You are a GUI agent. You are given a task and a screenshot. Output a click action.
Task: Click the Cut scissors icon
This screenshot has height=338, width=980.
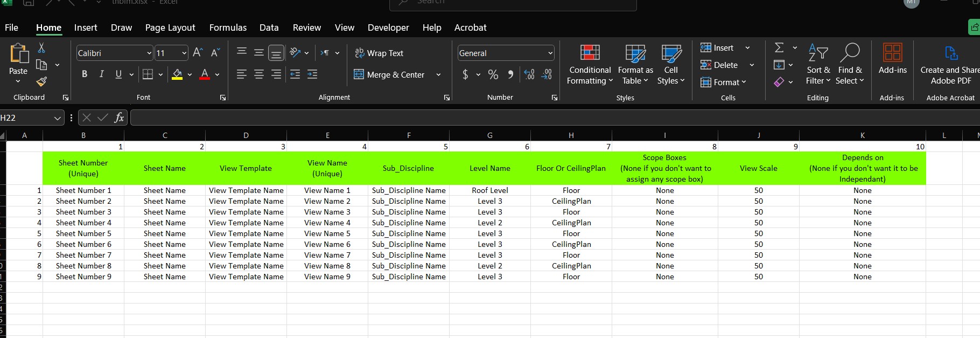coord(41,48)
